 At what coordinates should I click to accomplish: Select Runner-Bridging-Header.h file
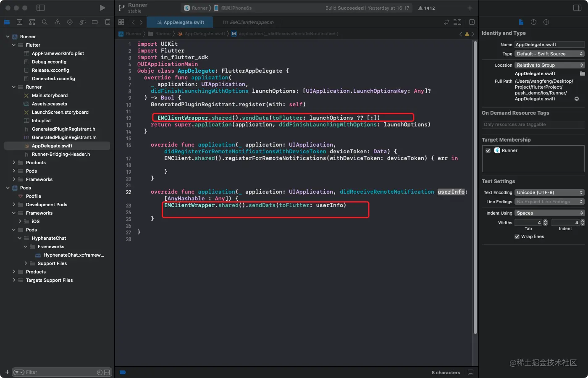click(61, 154)
